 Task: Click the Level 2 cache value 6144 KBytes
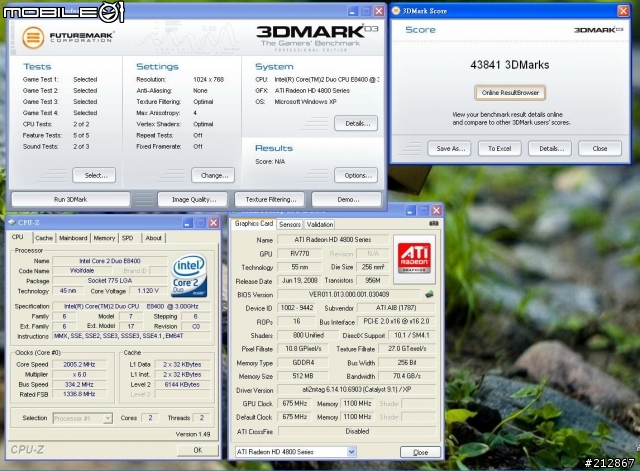tap(182, 384)
